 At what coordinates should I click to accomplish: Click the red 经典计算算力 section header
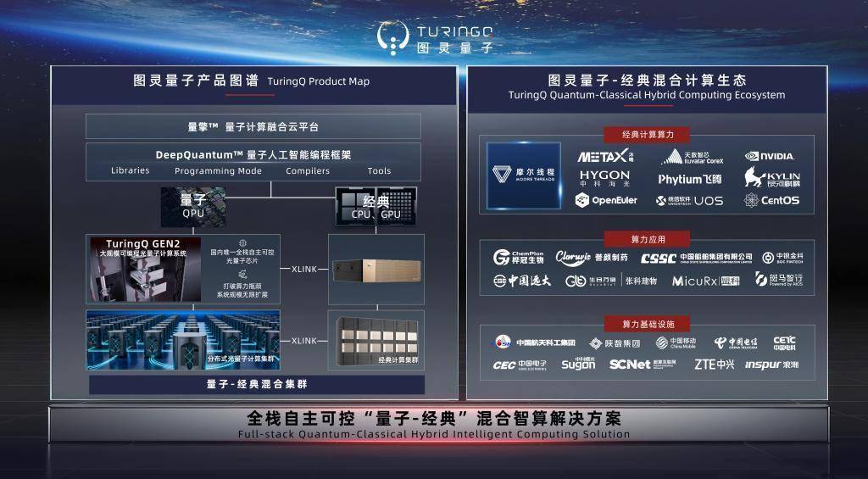[x=647, y=135]
